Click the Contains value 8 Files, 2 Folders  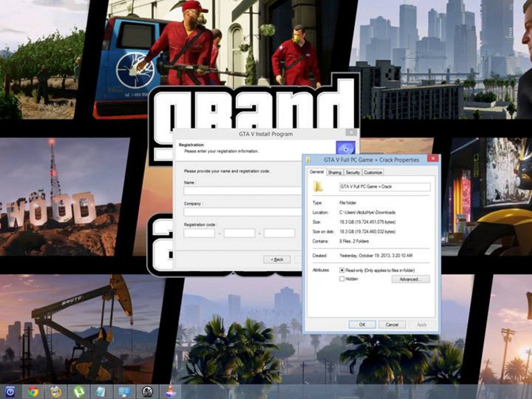[x=354, y=241]
